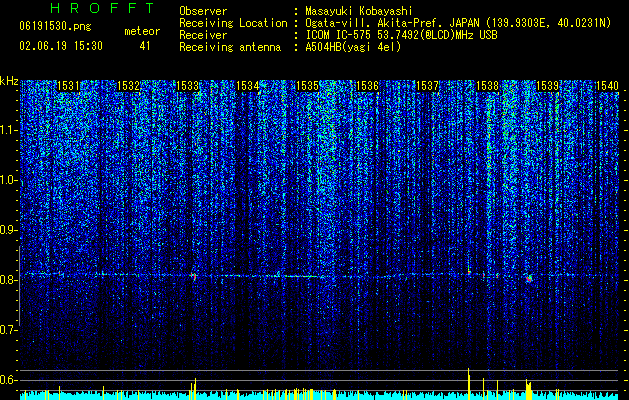629x400 pixels.
Task: Select the filename 06191530.png
Action: (55, 26)
